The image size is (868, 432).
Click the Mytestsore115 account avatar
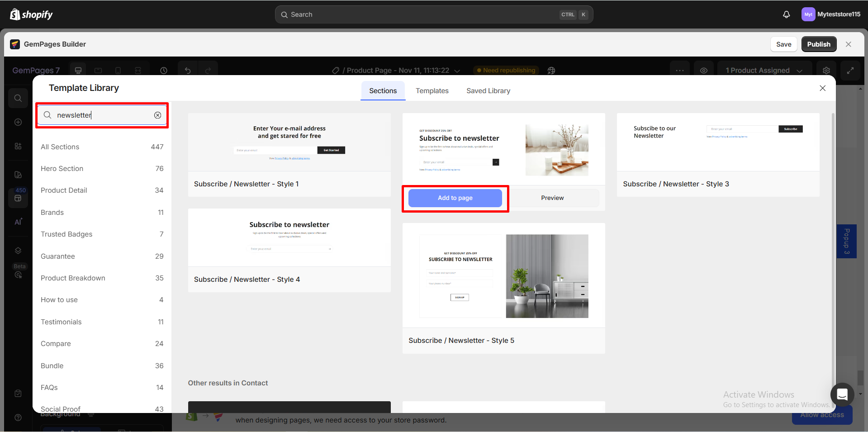808,14
